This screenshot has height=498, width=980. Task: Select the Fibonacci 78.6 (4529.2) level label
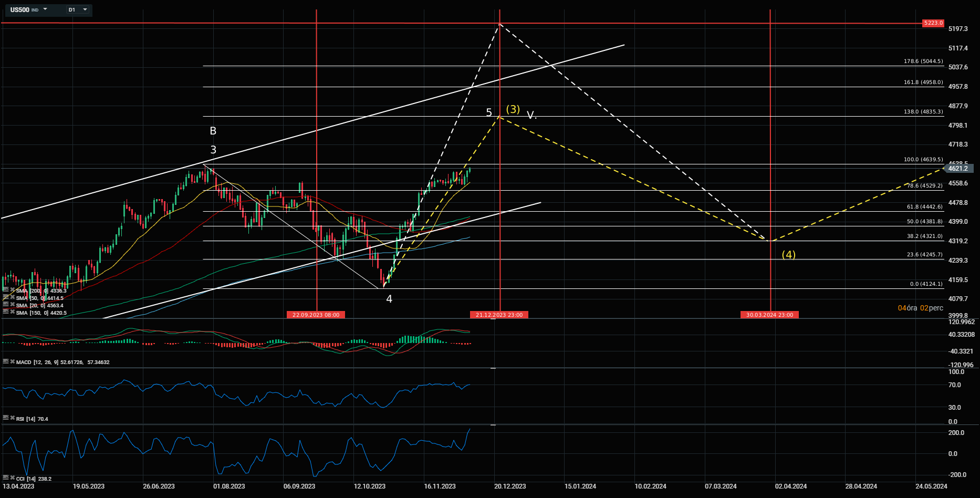[925, 186]
